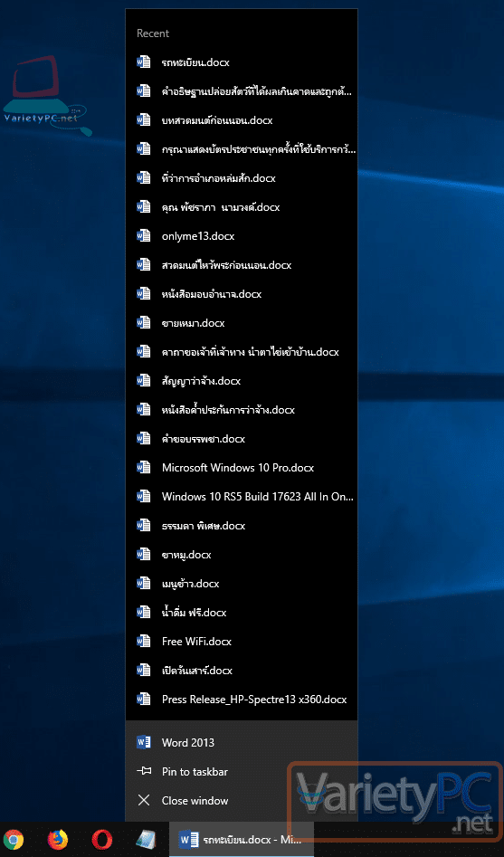Open recent file เปิดวันเสาร์.docx
The height and width of the screenshot is (857, 504).
point(242,670)
